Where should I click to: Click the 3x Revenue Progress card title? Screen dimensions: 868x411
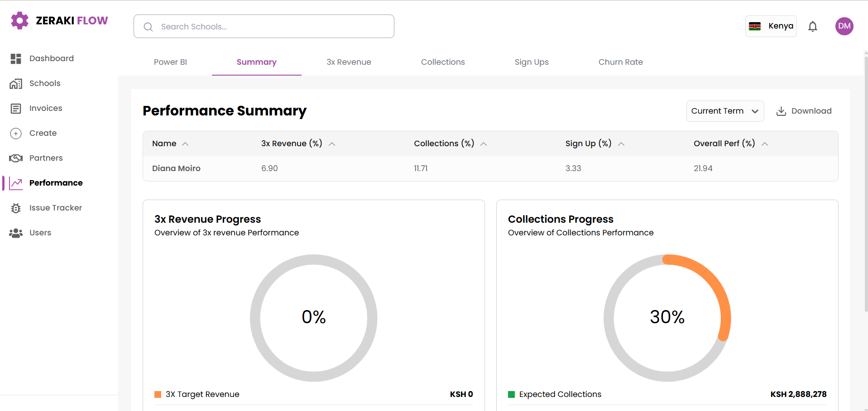pos(207,219)
